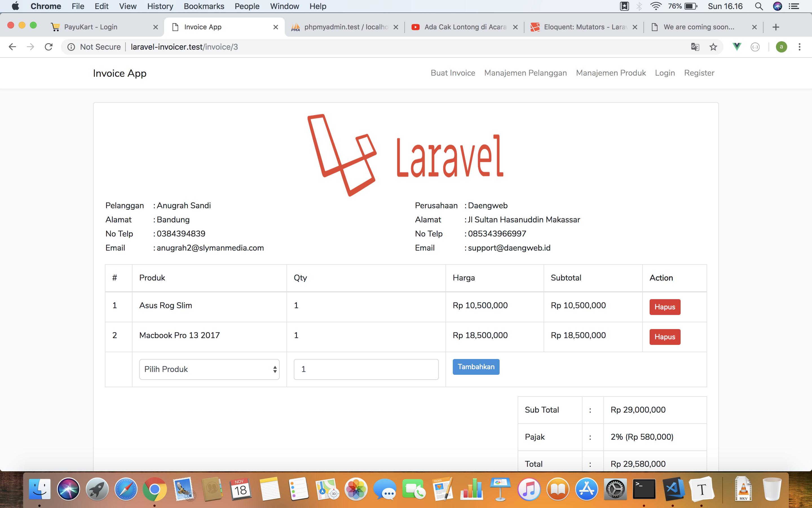The height and width of the screenshot is (508, 812).
Task: Click the browser back arrow
Action: tap(12, 47)
